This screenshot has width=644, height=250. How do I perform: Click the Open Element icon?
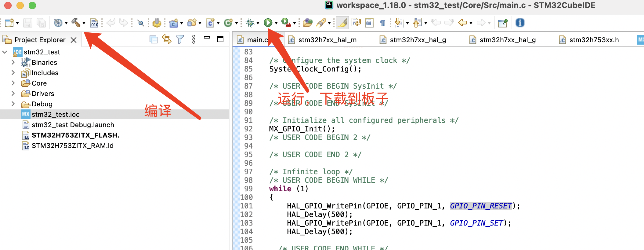(308, 23)
